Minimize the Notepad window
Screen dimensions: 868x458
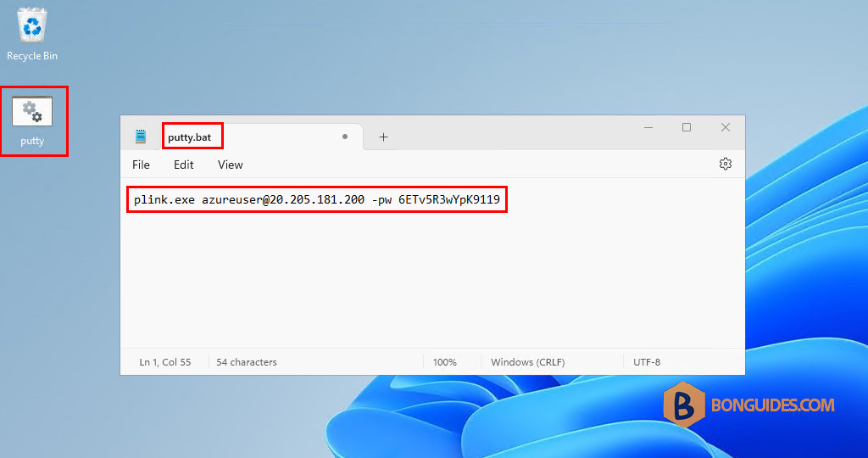648,127
